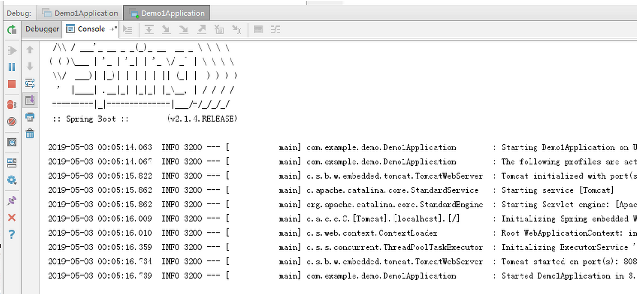Click 'o.a.c.c.C.[Tomcat].[localhost].[/]' logger name
644x295 pixels.
coord(383,219)
